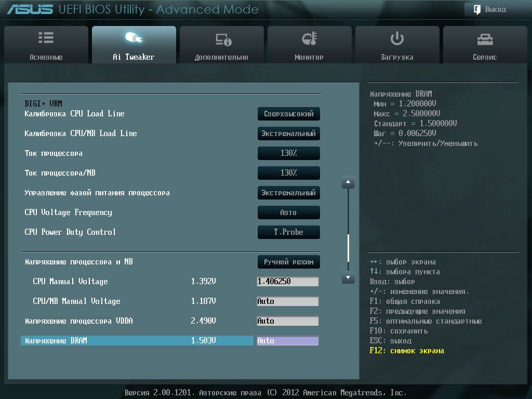532x399 pixels.
Task: Click the Выход exit door icon
Action: [x=477, y=9]
